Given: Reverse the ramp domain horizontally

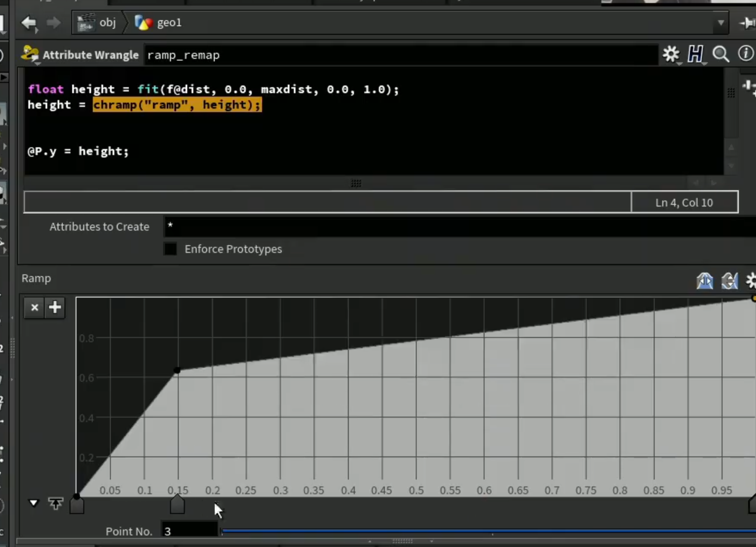Looking at the screenshot, I should tap(705, 281).
